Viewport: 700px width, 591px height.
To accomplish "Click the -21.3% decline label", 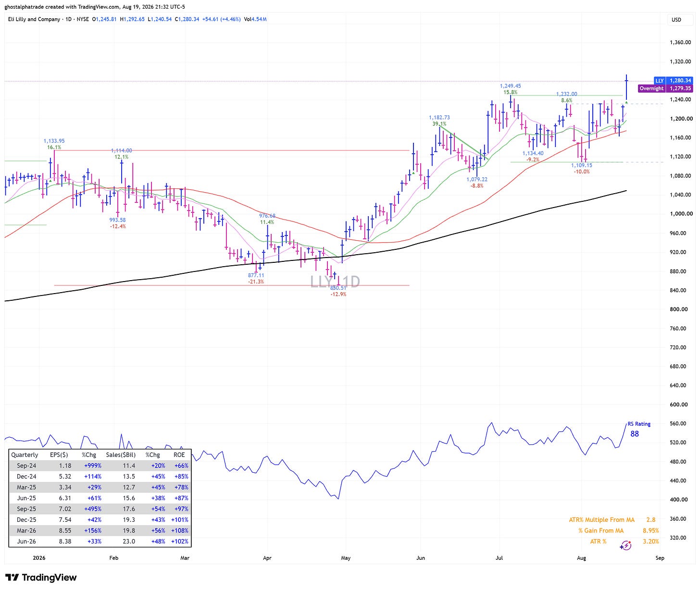I will [x=256, y=282].
